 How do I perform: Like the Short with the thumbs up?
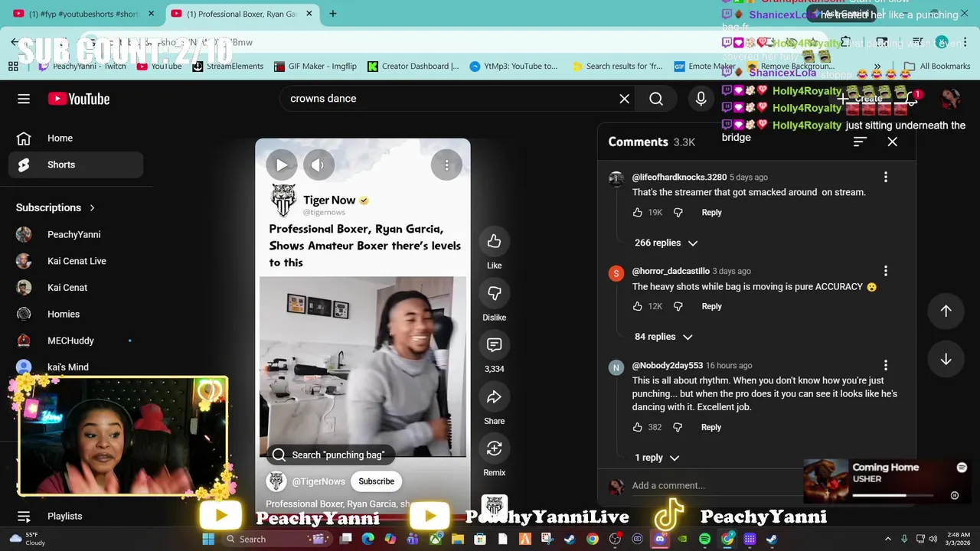click(494, 242)
